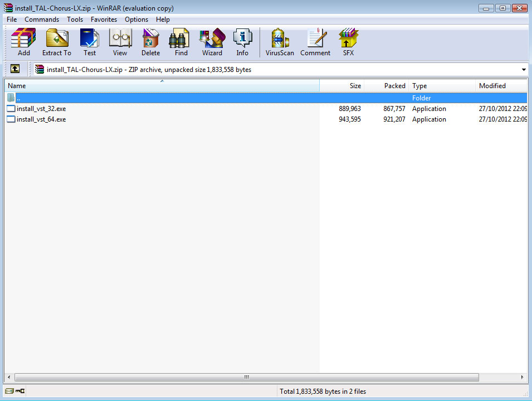Open the Favorites menu
This screenshot has width=532, height=401.
tap(104, 20)
